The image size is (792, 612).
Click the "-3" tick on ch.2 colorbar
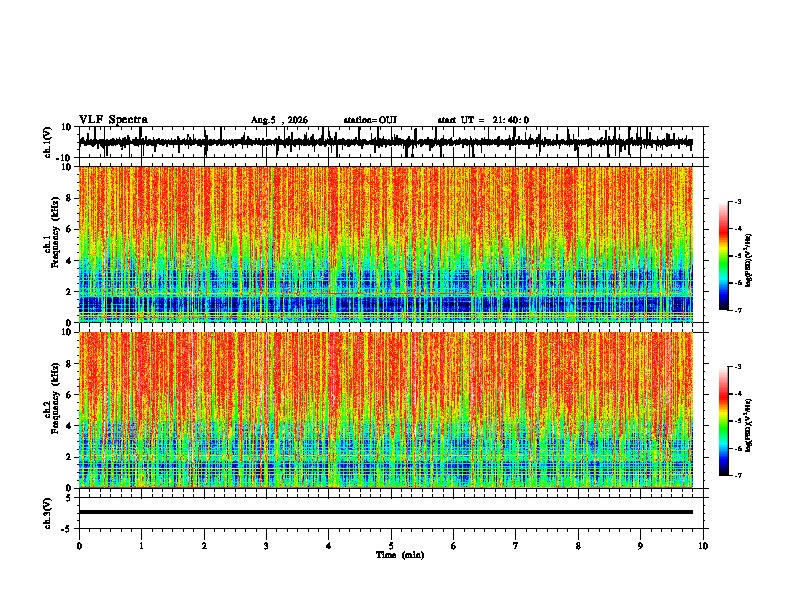tap(738, 367)
